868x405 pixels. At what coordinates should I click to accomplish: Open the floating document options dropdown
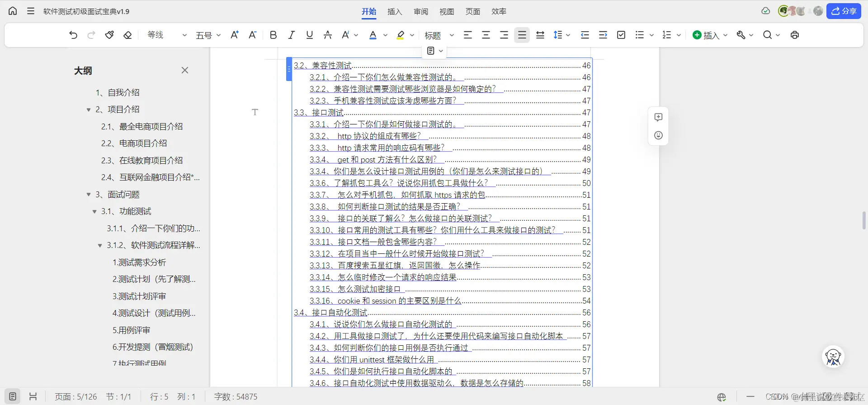pyautogui.click(x=435, y=51)
